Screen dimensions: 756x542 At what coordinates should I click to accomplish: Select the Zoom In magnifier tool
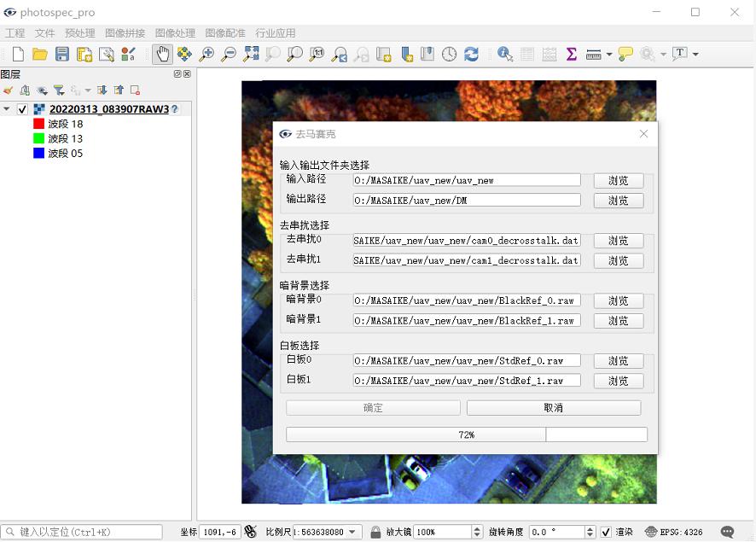pos(206,54)
